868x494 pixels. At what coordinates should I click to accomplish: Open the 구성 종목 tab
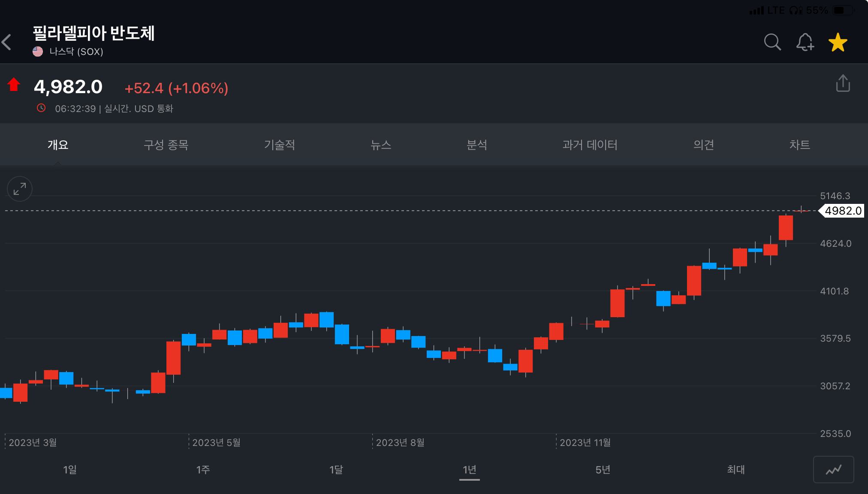(166, 145)
